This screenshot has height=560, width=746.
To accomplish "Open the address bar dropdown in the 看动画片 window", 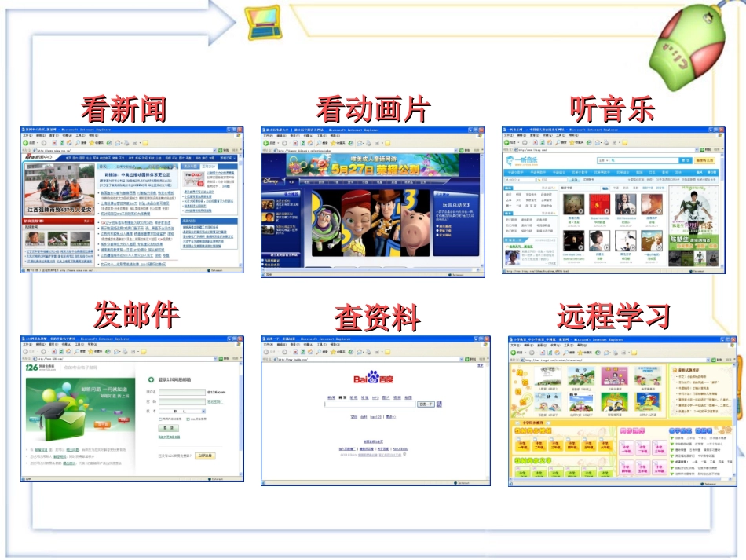I will coord(455,150).
